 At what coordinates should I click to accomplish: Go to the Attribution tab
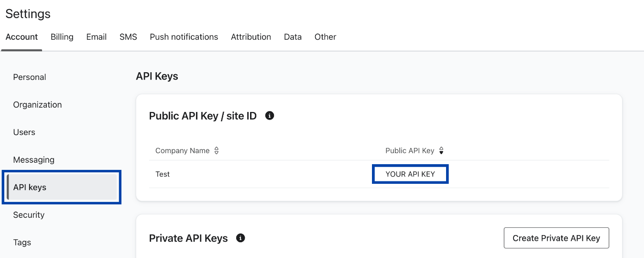251,37
